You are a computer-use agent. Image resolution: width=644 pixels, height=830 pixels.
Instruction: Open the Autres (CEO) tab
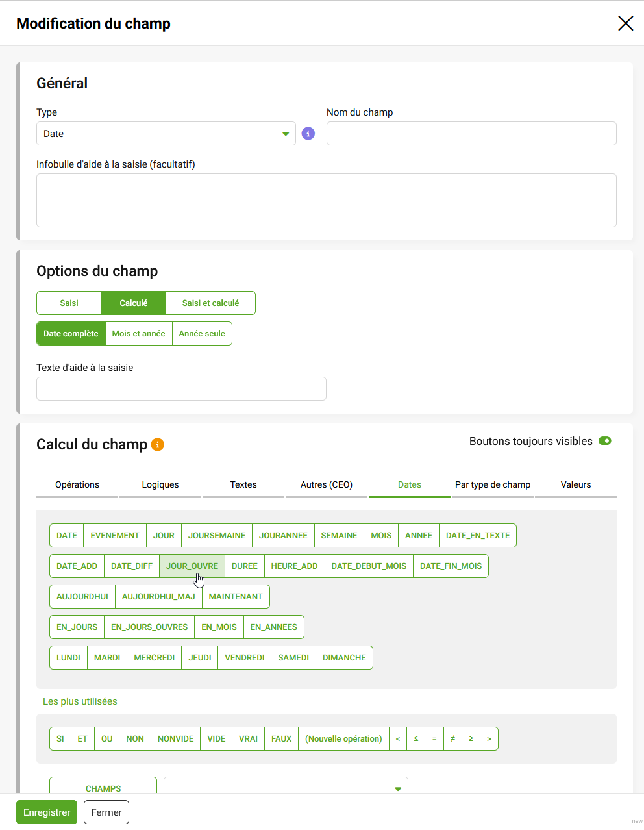click(x=327, y=485)
